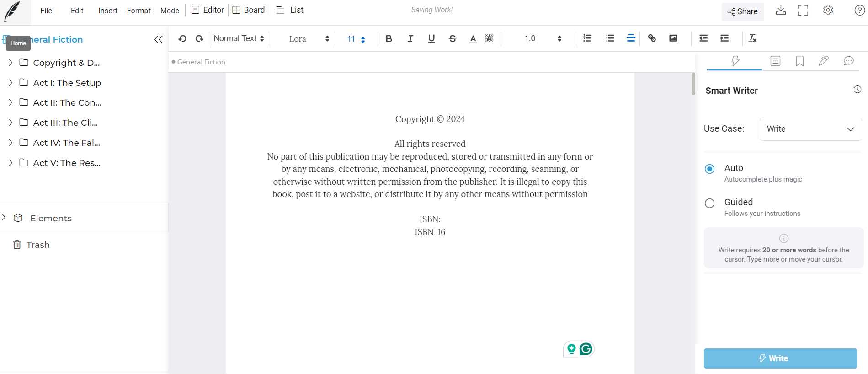Open the Smart Writer lightning tab
The image size is (868, 374).
(x=735, y=61)
